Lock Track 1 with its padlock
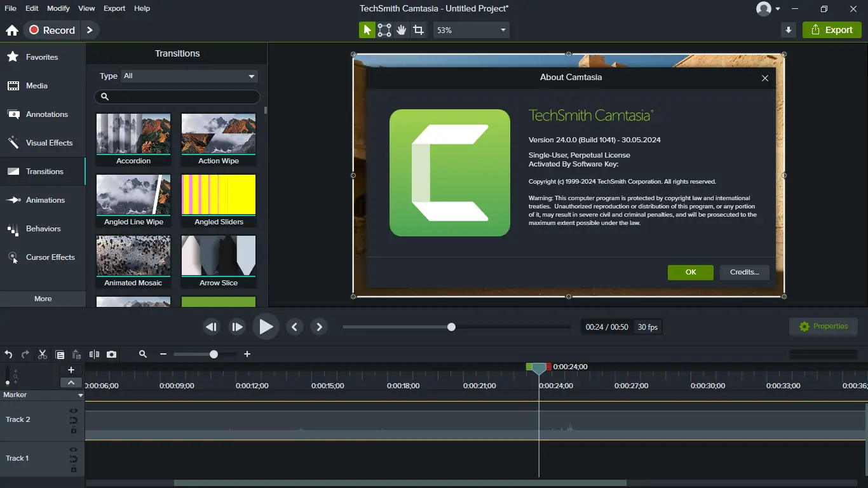 coord(74,469)
